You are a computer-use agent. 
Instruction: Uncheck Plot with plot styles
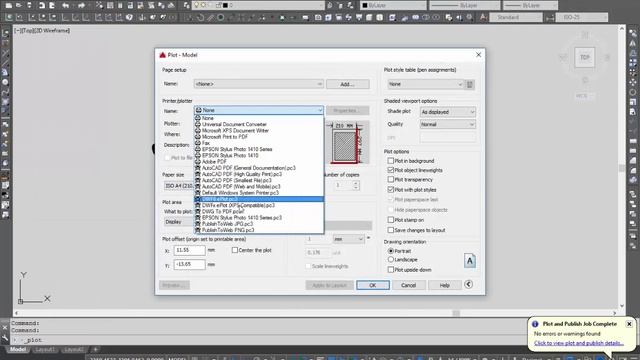(391, 189)
